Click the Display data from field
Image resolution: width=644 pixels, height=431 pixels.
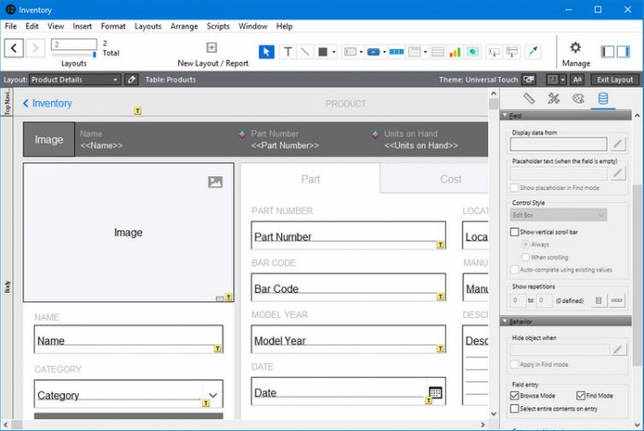coord(558,144)
